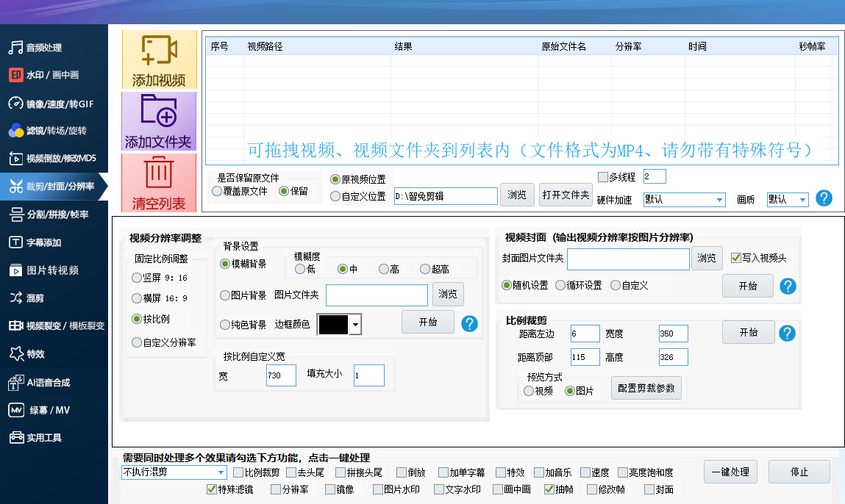Click help icon in video cover section
Screen dimensions: 845x504
(788, 286)
